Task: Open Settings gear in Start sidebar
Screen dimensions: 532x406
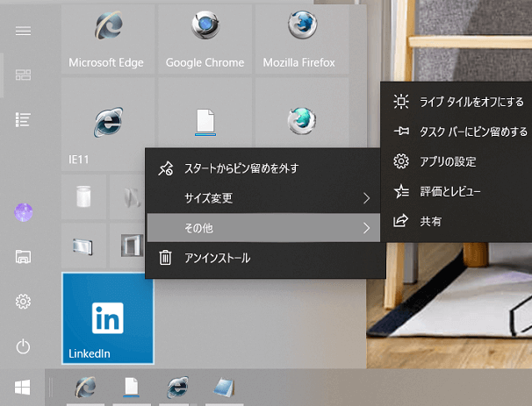Action: [x=23, y=302]
